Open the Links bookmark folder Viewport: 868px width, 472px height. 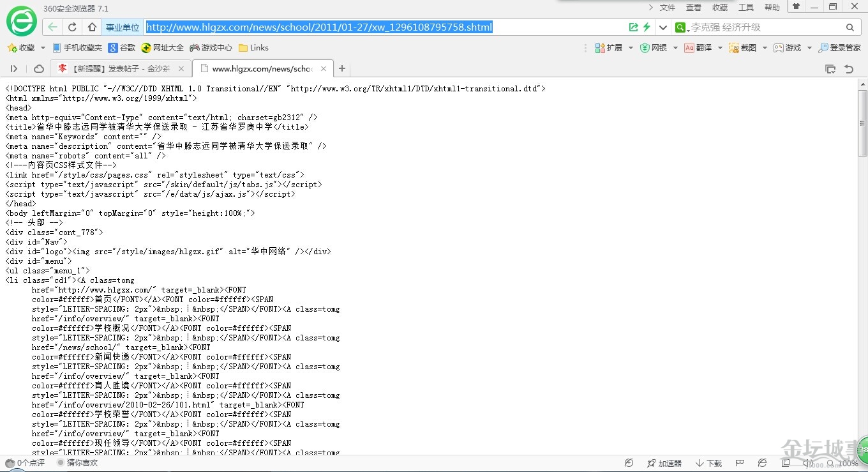click(x=253, y=48)
